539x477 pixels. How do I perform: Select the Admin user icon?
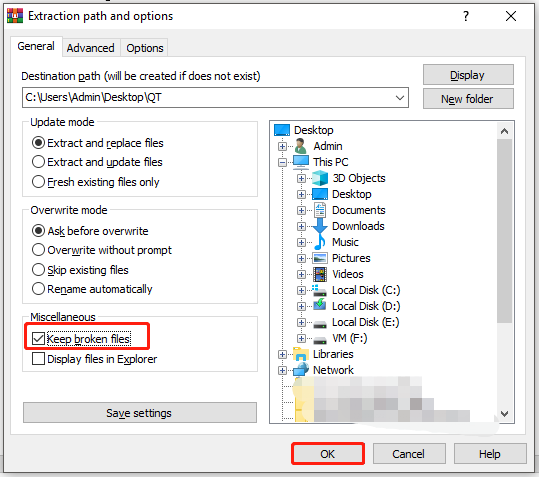pos(301,146)
